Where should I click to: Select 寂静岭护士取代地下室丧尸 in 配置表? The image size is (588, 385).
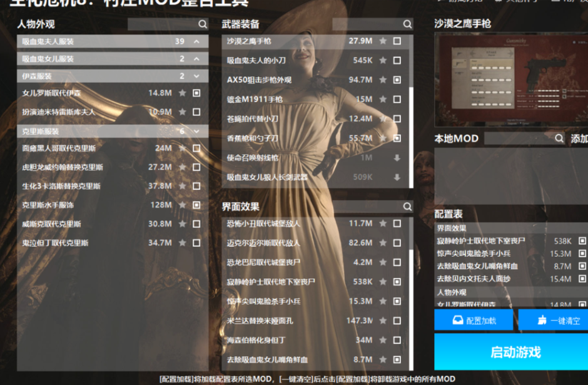tap(481, 241)
